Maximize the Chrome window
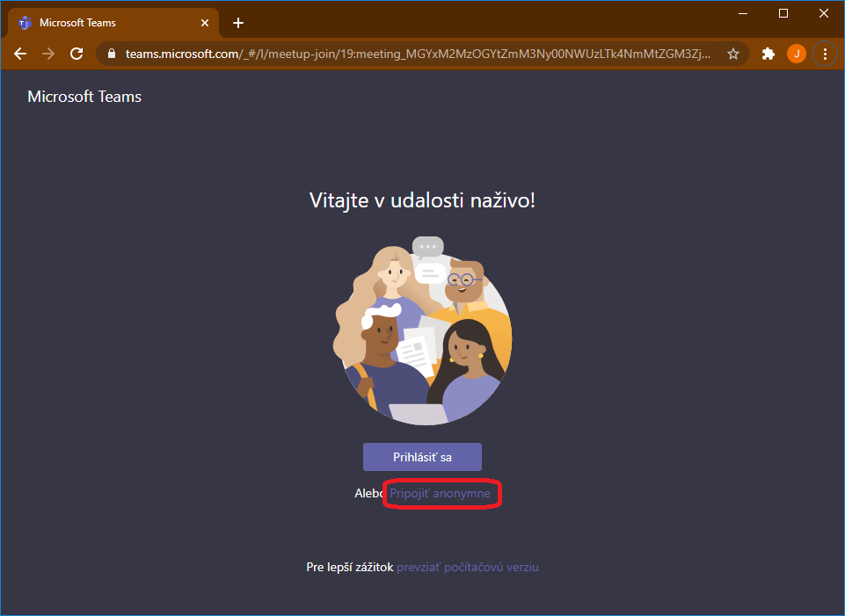 pos(783,13)
